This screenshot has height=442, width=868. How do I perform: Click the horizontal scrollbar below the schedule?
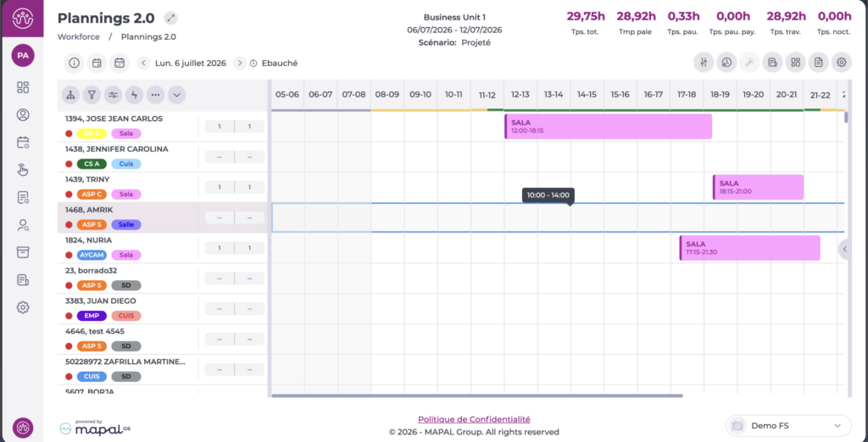[476, 395]
